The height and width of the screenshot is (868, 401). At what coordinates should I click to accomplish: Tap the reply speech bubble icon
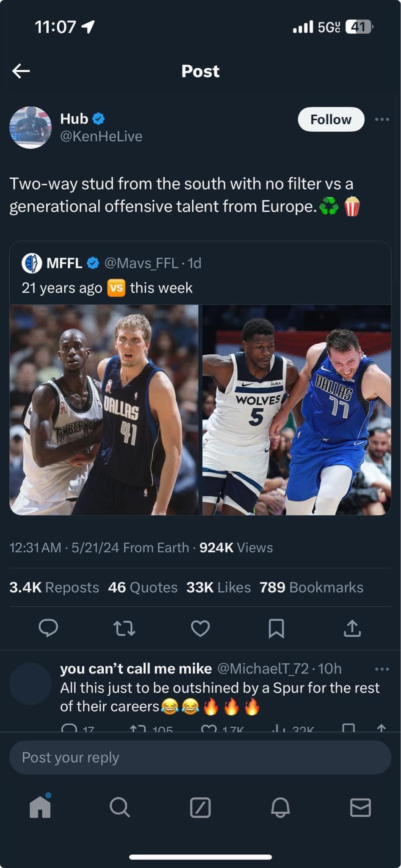[48, 628]
